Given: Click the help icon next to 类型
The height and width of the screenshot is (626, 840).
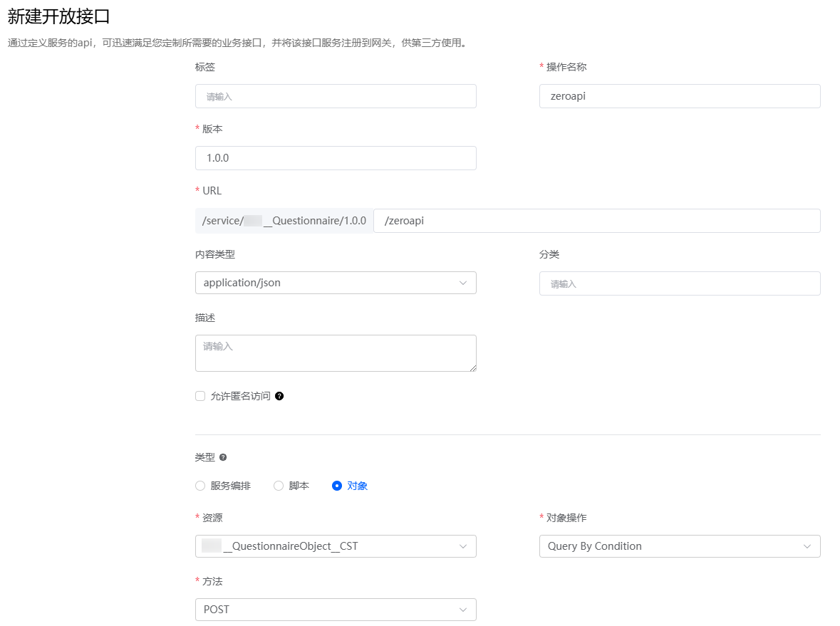Looking at the screenshot, I should (x=223, y=457).
